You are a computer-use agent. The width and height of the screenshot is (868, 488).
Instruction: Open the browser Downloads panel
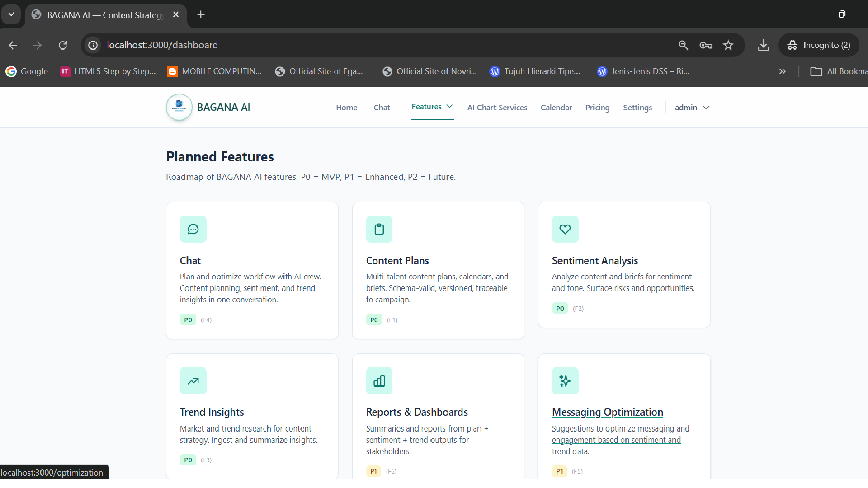click(x=763, y=45)
